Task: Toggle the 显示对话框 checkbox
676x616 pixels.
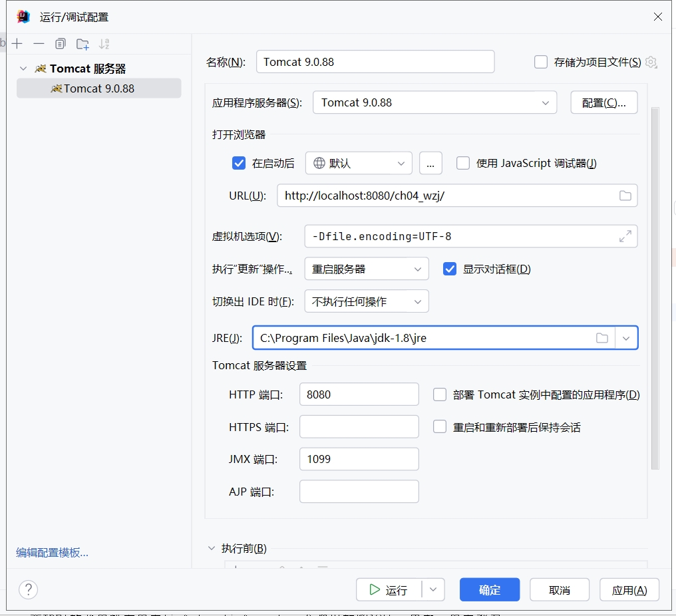Action: tap(450, 269)
